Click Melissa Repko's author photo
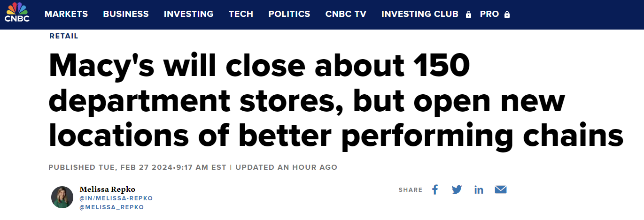This screenshot has height=220, width=644. click(x=62, y=197)
